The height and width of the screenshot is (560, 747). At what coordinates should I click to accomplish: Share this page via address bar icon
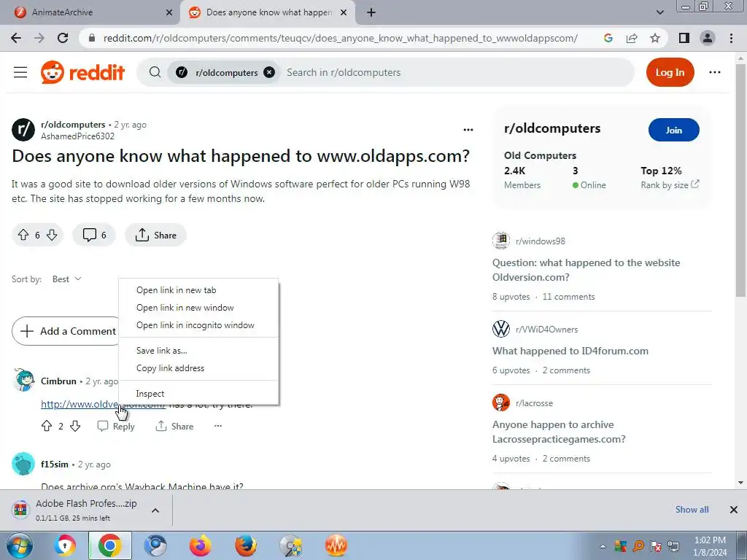[x=632, y=38]
